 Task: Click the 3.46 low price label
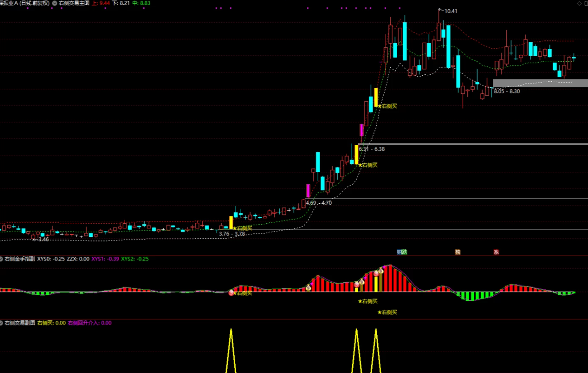[44, 239]
